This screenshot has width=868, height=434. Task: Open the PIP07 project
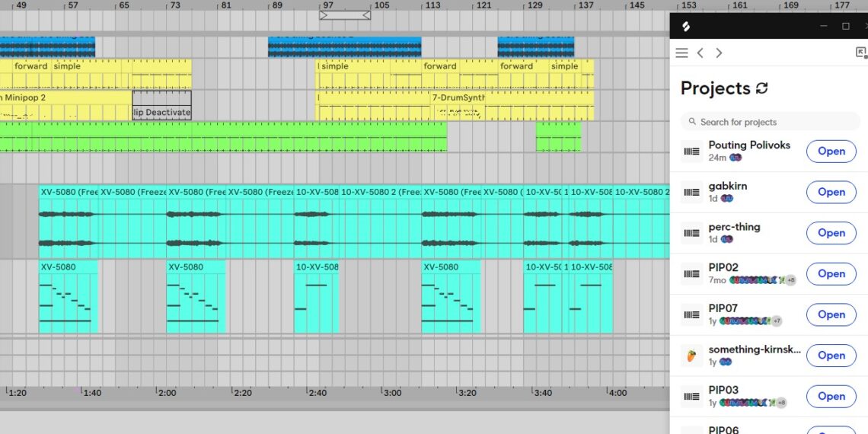tap(831, 314)
